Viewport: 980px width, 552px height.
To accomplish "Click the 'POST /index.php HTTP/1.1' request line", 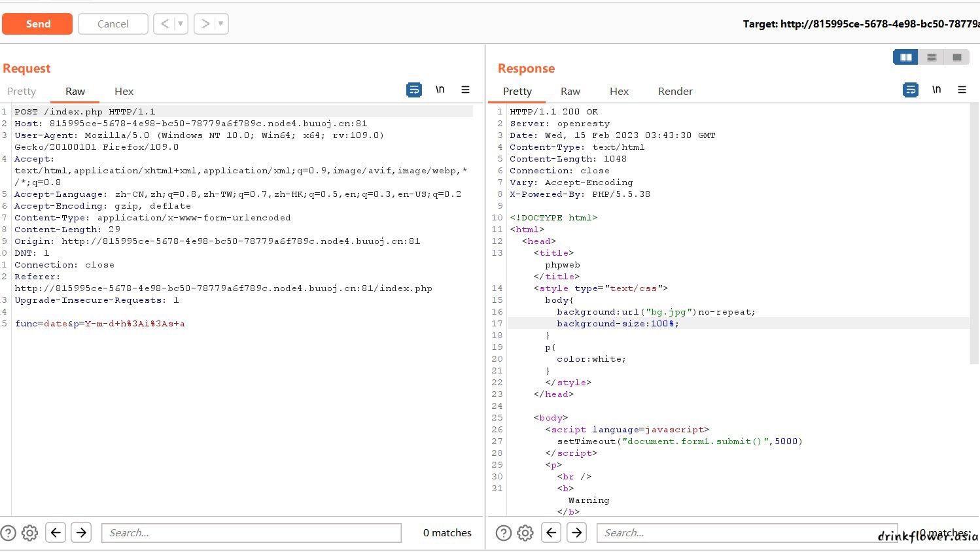I will click(x=85, y=112).
